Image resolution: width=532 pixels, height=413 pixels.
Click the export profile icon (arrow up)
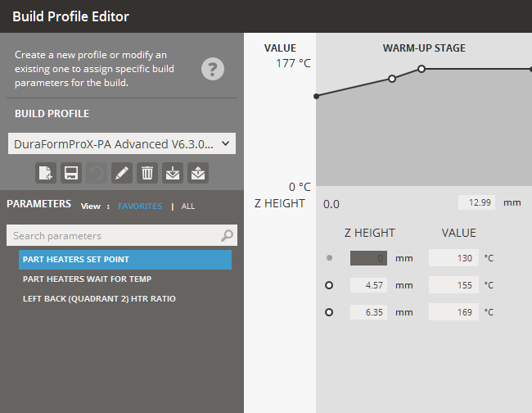click(x=198, y=173)
